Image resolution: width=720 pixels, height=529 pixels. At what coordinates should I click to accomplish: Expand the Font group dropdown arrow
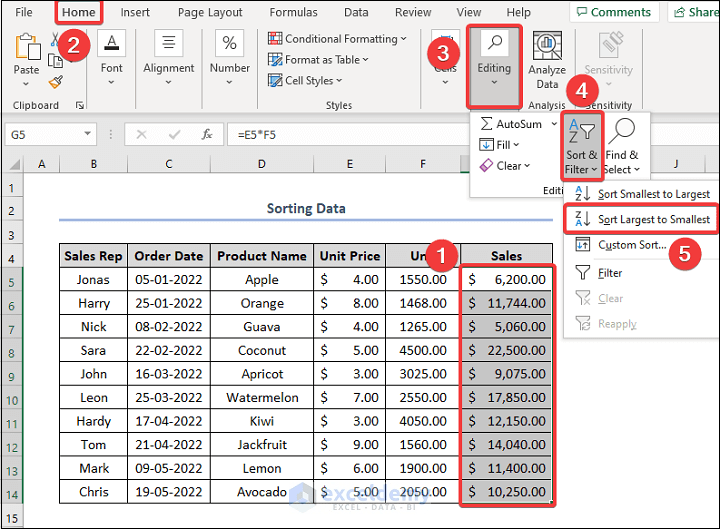point(112,82)
